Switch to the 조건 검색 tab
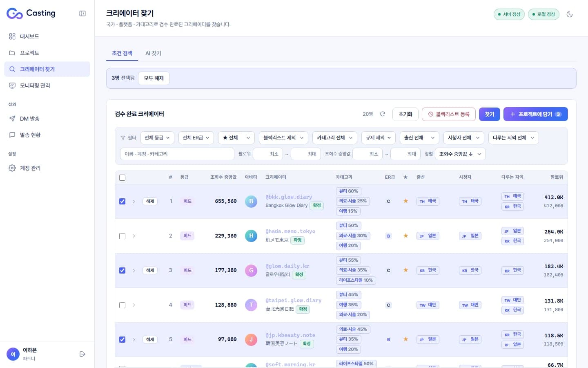 click(x=122, y=53)
